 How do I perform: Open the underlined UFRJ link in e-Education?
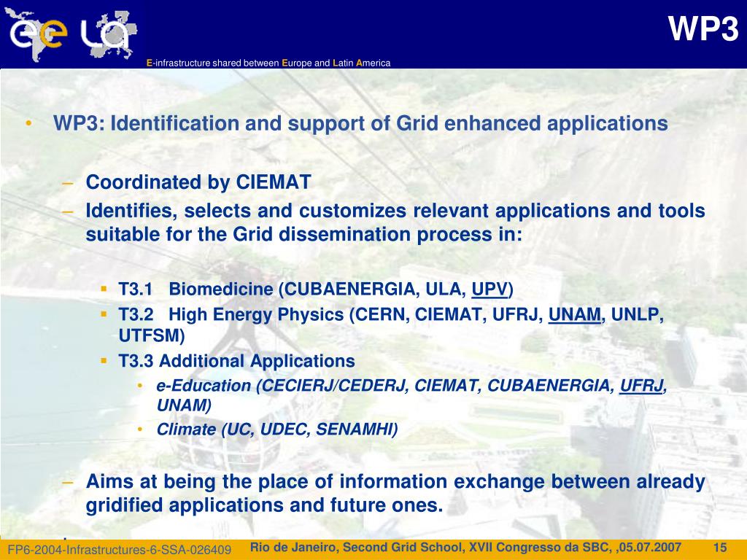point(641,386)
